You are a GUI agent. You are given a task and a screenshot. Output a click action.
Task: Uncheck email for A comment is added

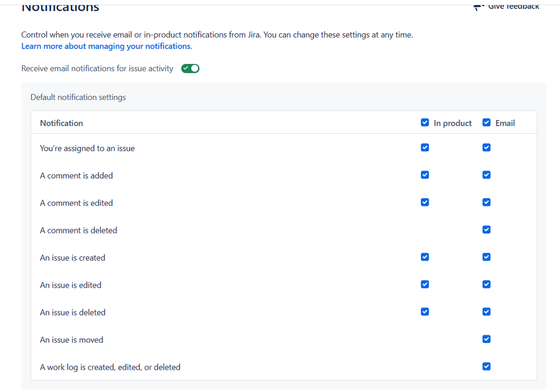[x=486, y=175]
